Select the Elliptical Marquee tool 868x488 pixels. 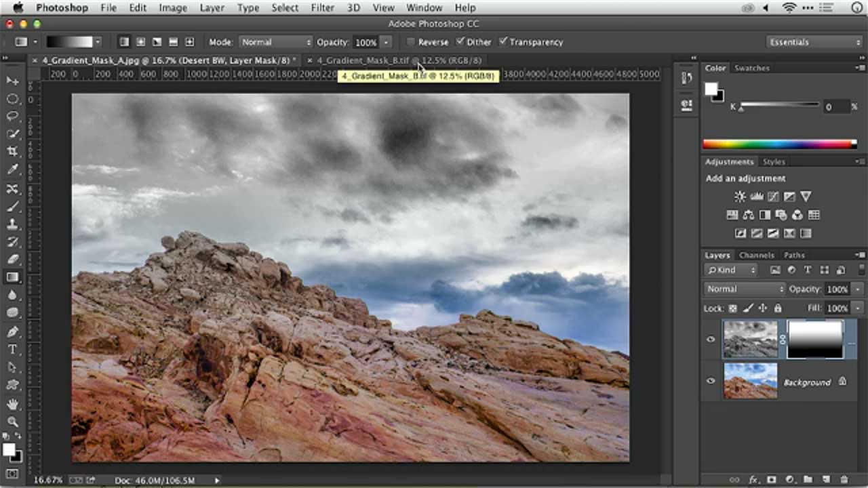[12, 98]
